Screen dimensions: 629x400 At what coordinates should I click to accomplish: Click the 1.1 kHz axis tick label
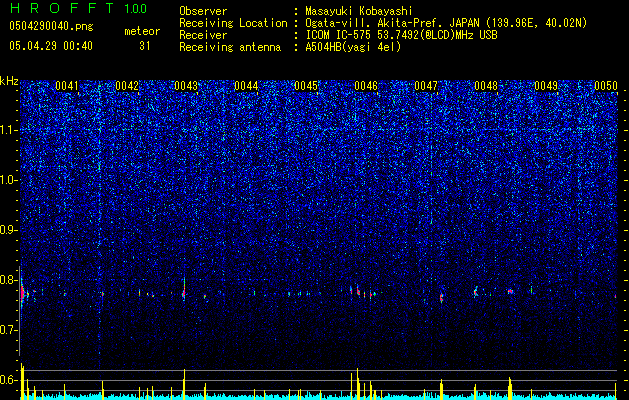click(9, 130)
